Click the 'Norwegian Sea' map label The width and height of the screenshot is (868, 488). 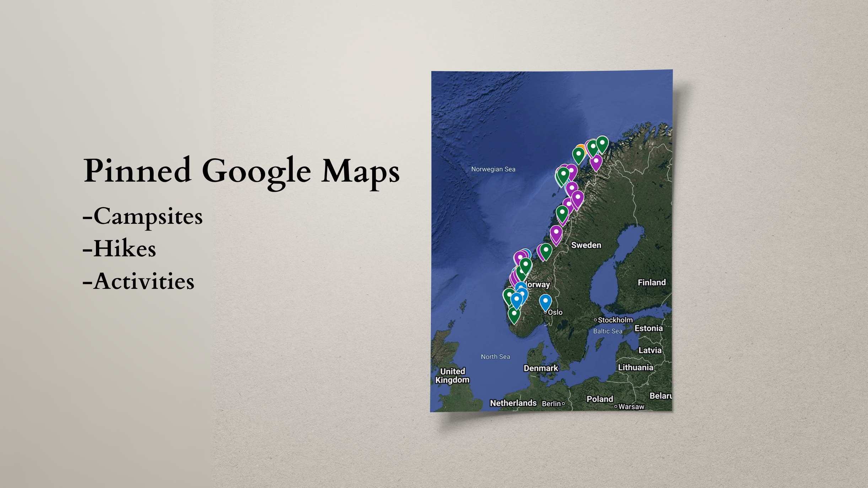[493, 169]
